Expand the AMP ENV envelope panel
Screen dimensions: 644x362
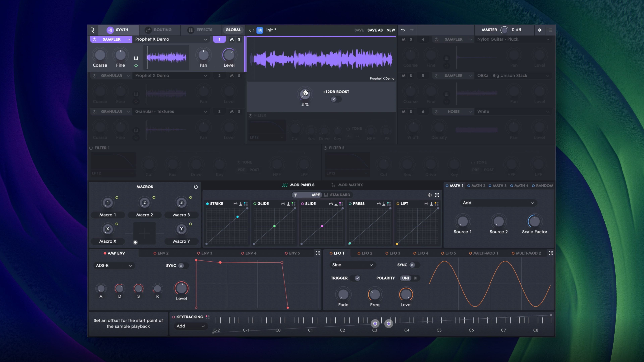[317, 253]
